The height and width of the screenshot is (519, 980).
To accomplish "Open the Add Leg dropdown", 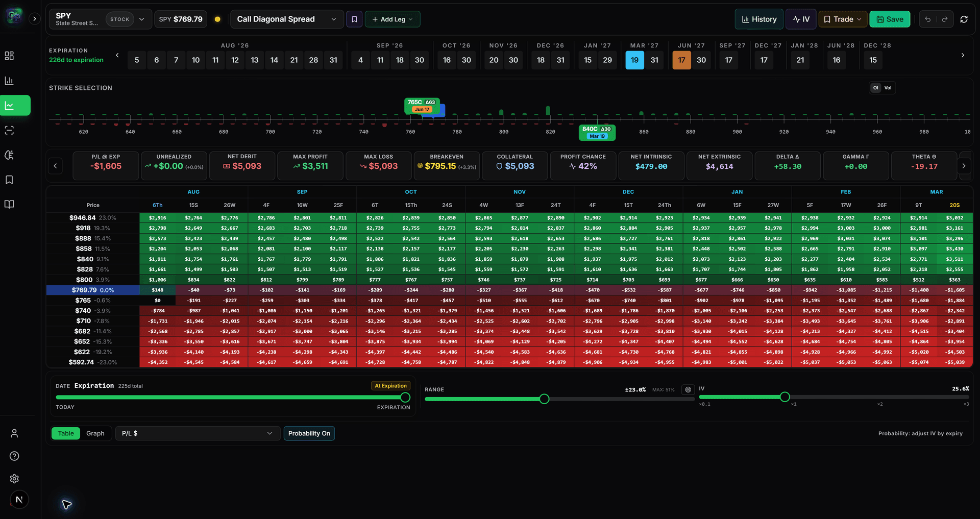I will 393,19.
